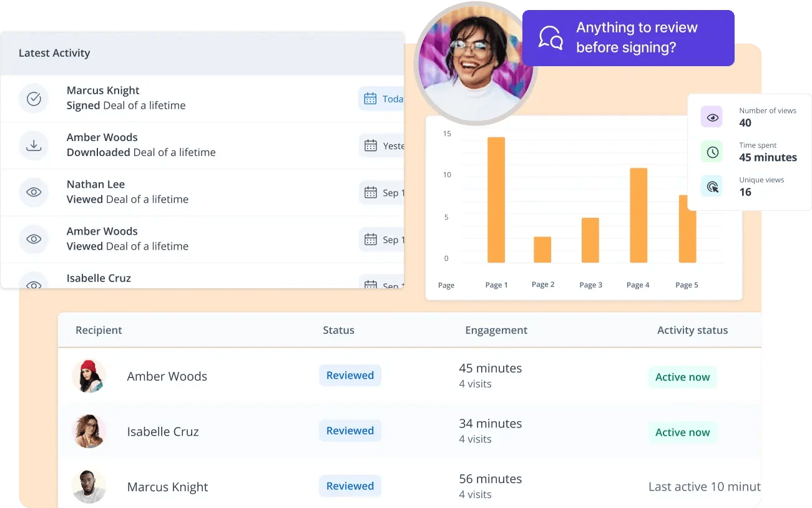
Task: Click the download icon next to Amber Woods activity
Action: [x=34, y=145]
